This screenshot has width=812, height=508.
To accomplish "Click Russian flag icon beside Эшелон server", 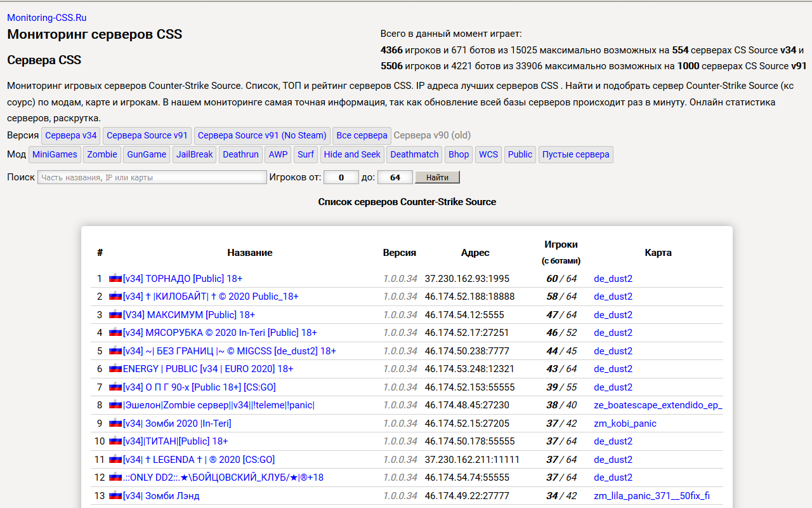I will tap(115, 405).
